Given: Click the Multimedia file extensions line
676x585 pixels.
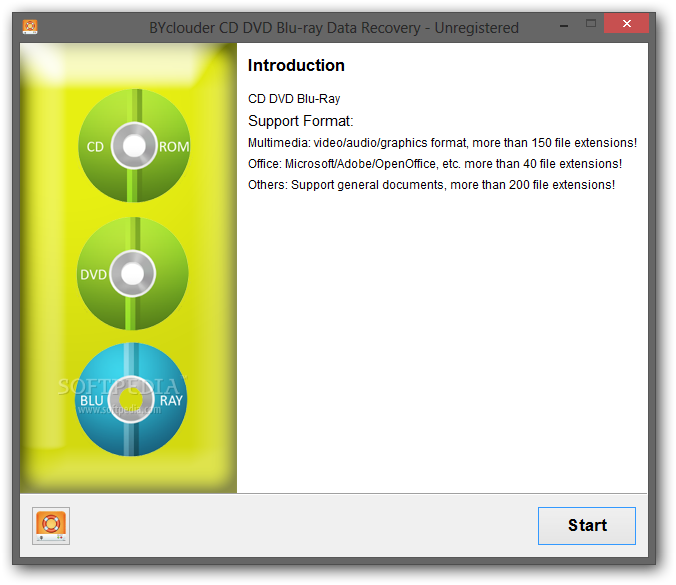Looking at the screenshot, I should [x=442, y=143].
